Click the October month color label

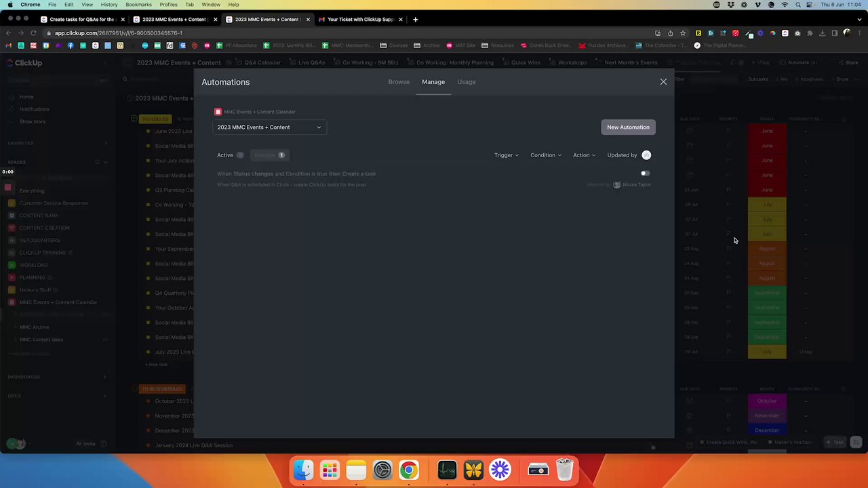pyautogui.click(x=767, y=401)
